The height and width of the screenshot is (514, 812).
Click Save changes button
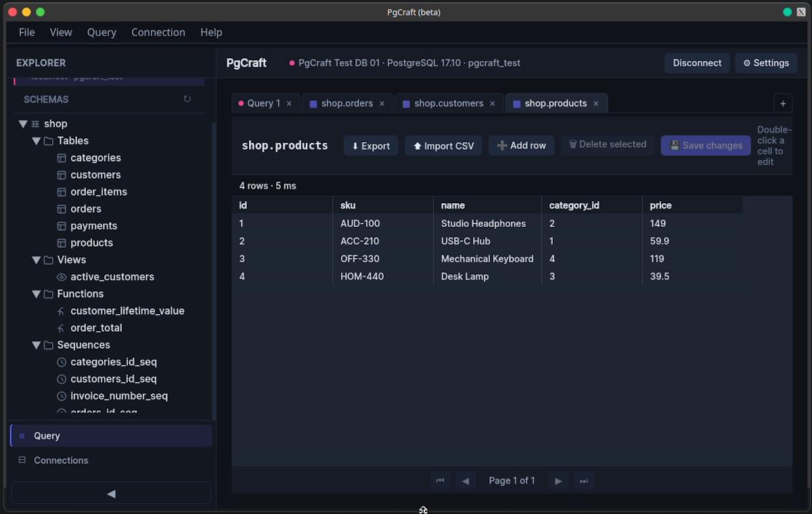706,146
